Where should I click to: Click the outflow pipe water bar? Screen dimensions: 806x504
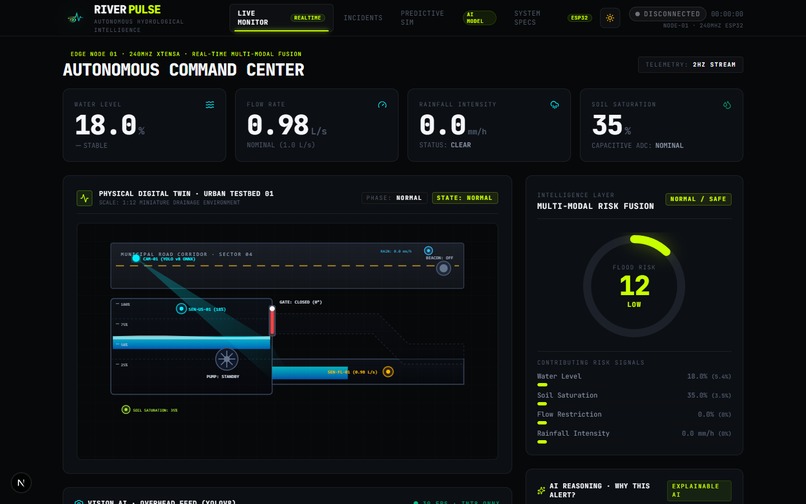[310, 372]
